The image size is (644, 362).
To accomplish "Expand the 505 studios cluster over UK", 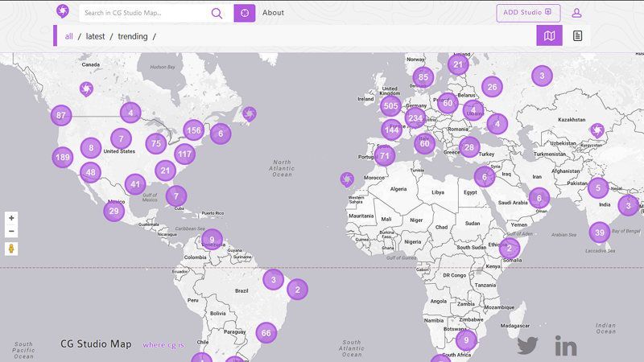I will point(390,105).
